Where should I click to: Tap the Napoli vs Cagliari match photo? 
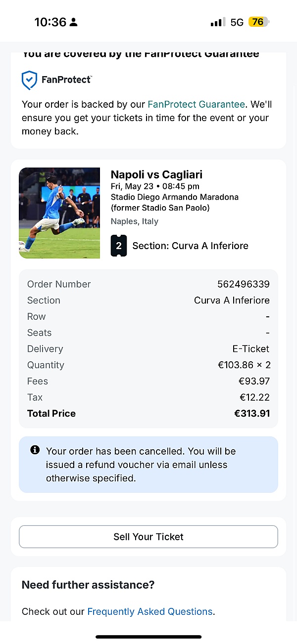[x=59, y=213]
